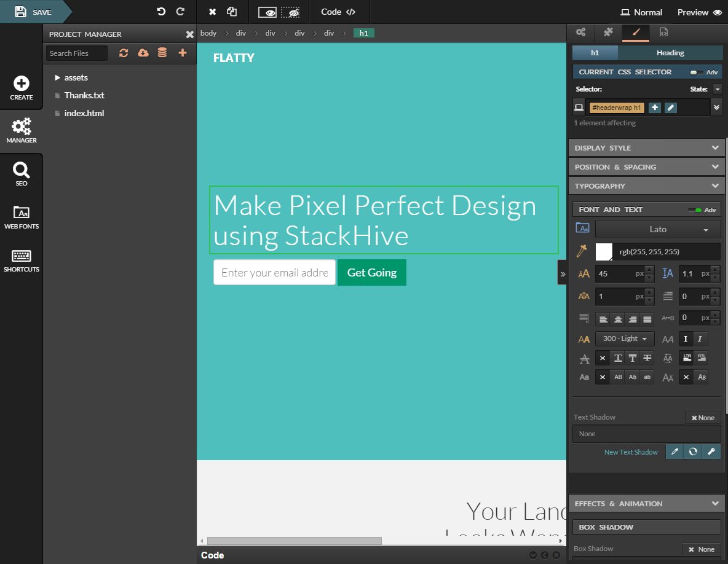Add a new file with plus icon
The image size is (728, 564).
[183, 53]
